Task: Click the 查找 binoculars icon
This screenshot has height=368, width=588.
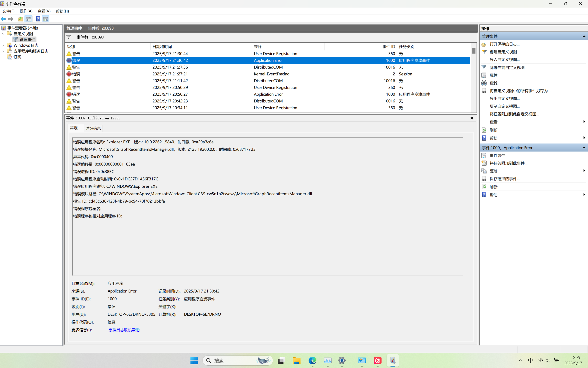Action: point(484,83)
